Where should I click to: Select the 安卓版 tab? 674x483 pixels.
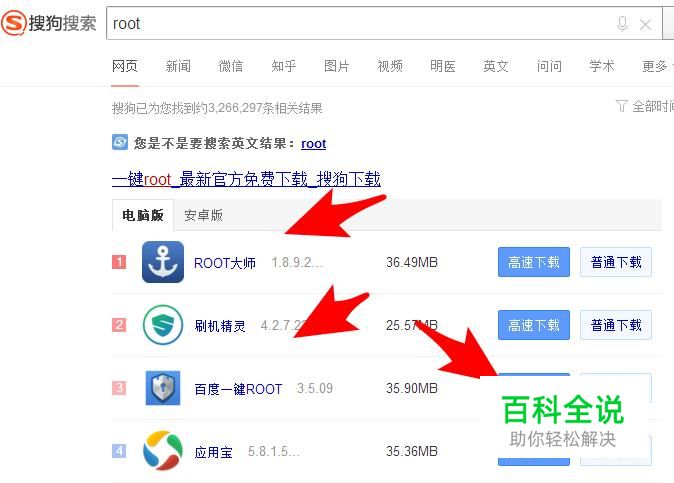point(203,215)
